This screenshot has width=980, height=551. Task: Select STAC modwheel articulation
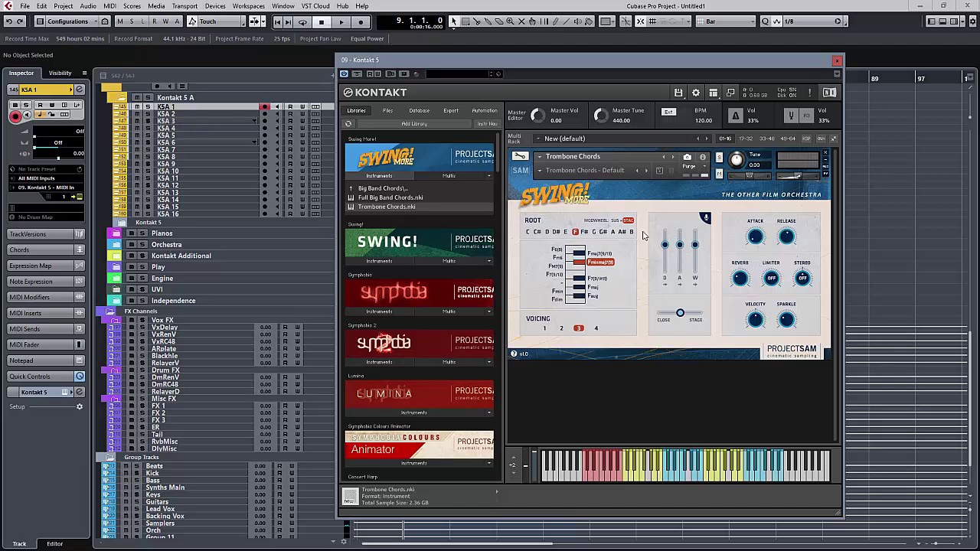pos(628,220)
